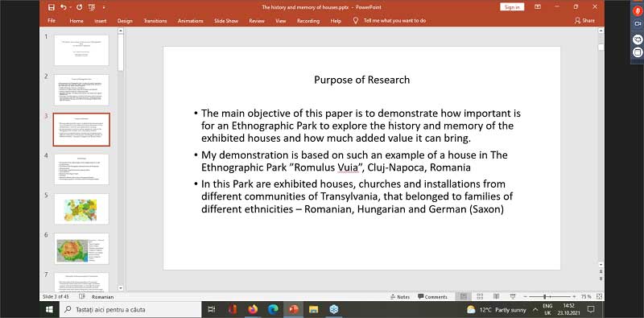
Task: Open Firefox from the taskbar
Action: point(253,309)
